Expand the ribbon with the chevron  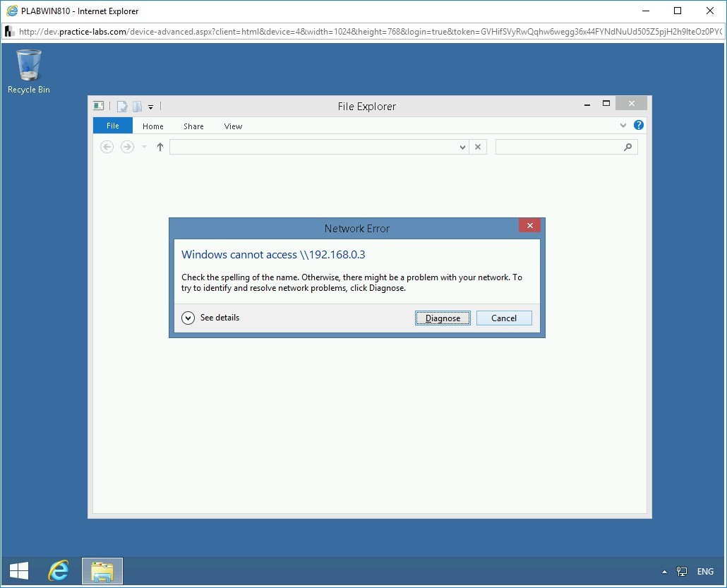coord(623,125)
